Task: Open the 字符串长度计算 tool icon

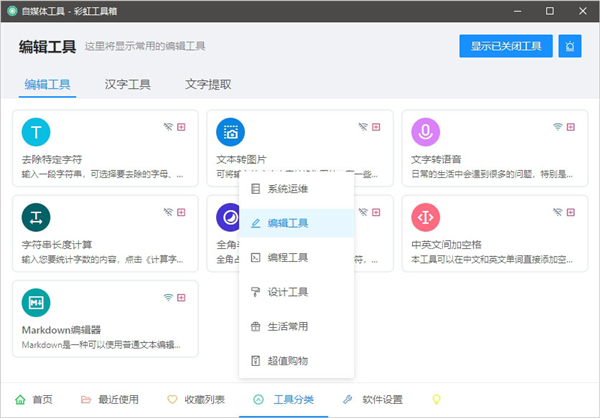Action: [36, 217]
